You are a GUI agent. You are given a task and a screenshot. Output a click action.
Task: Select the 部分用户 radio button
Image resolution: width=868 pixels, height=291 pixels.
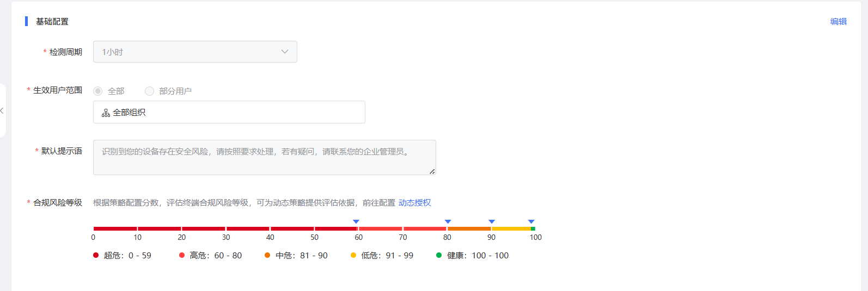pyautogui.click(x=149, y=91)
